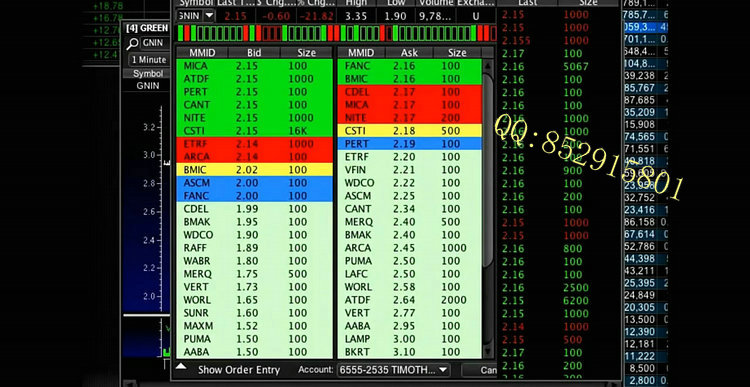Open the GNIN symbol dropdown arrow
The height and width of the screenshot is (387, 750).
pyautogui.click(x=209, y=16)
